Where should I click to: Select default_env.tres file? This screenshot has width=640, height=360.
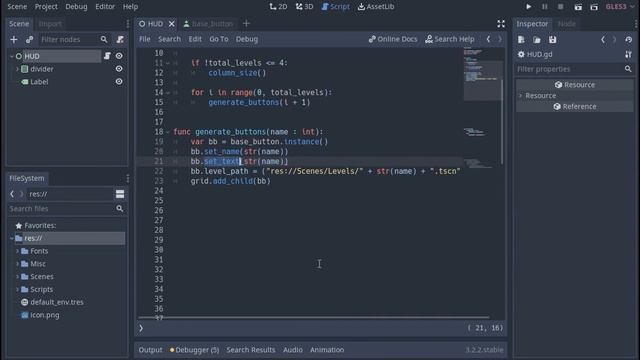(57, 302)
